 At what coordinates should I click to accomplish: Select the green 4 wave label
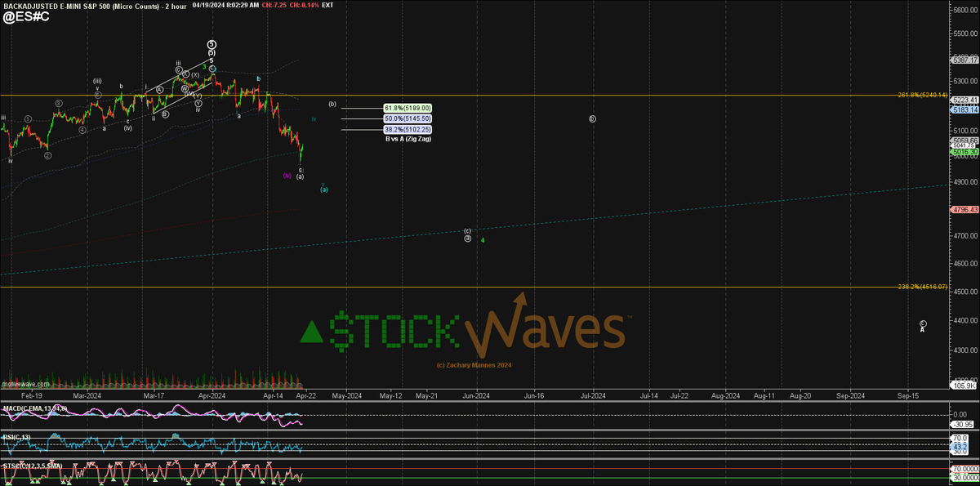(483, 240)
